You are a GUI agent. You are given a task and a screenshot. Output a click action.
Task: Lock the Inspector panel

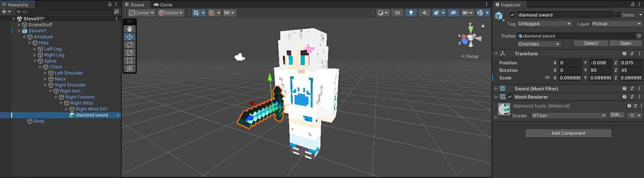pos(633,5)
